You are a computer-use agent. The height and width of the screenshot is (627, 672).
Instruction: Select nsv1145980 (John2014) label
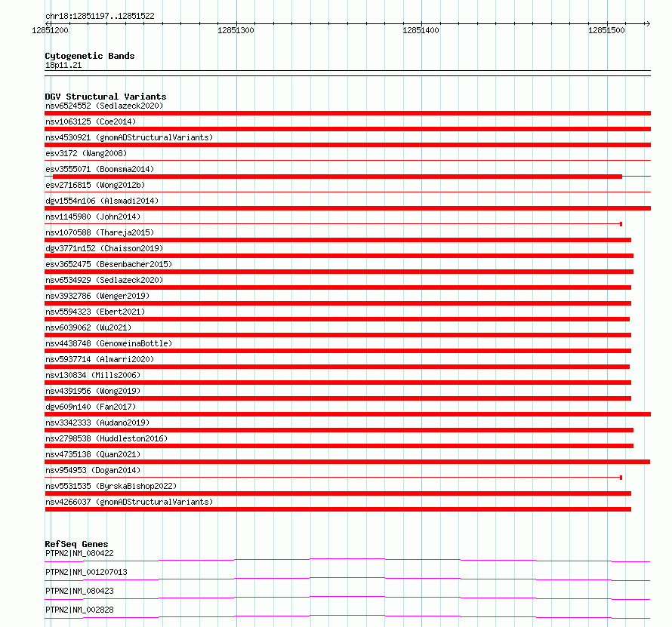(93, 217)
